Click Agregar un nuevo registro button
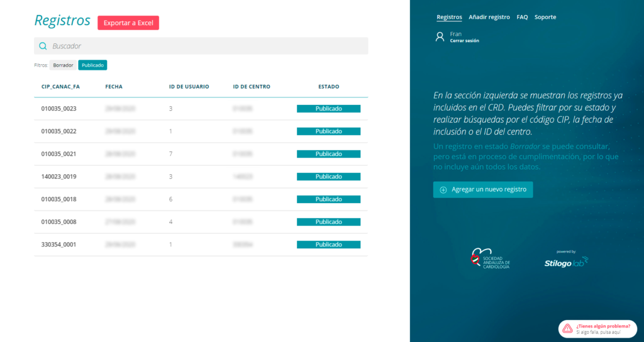The image size is (644, 342). pos(483,190)
